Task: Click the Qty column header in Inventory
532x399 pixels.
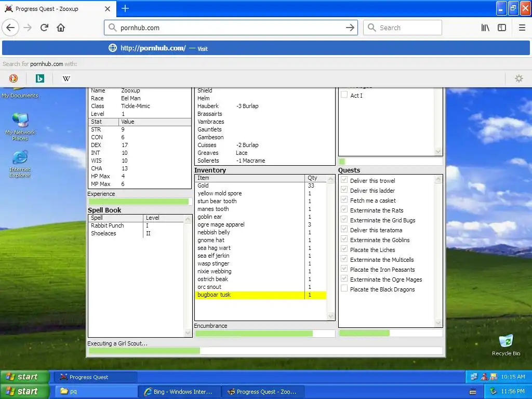Action: point(315,178)
